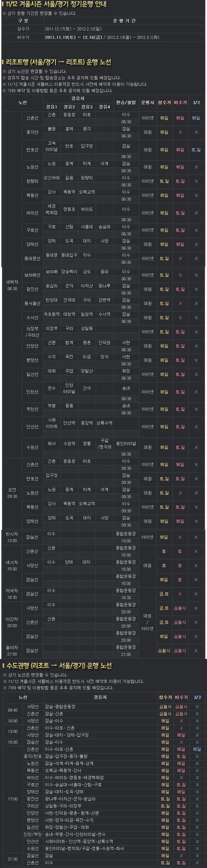Viewport: 207px width, 868px height.
Task: Click the 3/2 column header in resort table
Action: pos(197,102)
